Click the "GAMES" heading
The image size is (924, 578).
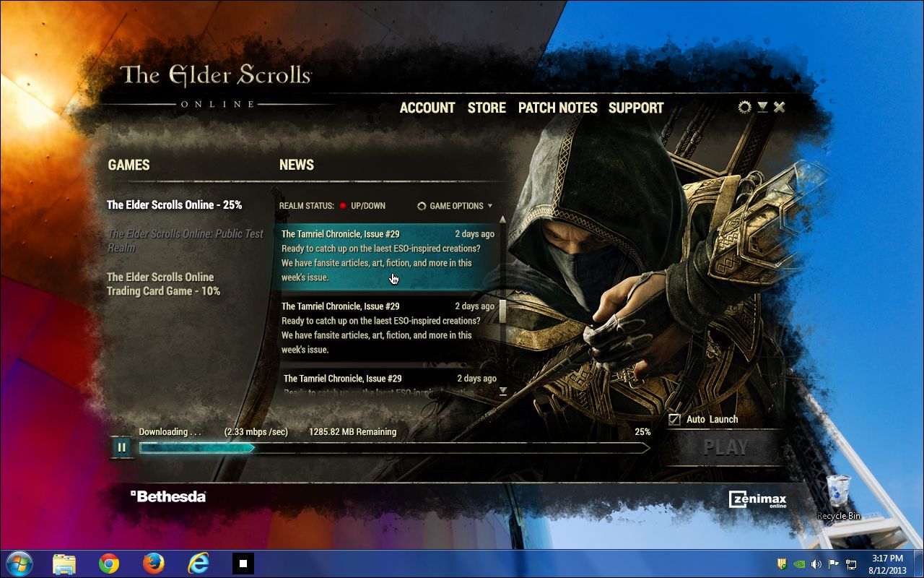(x=128, y=165)
